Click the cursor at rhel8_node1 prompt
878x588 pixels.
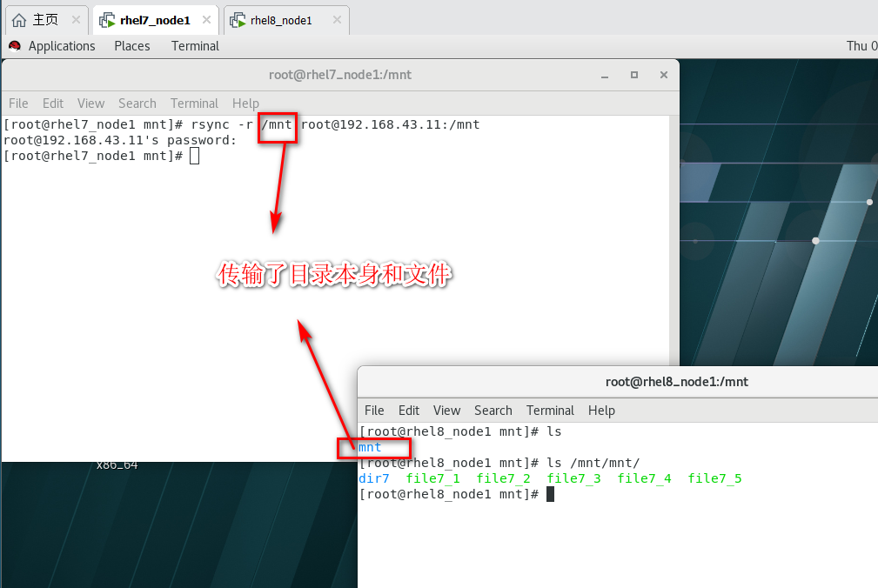coord(551,494)
